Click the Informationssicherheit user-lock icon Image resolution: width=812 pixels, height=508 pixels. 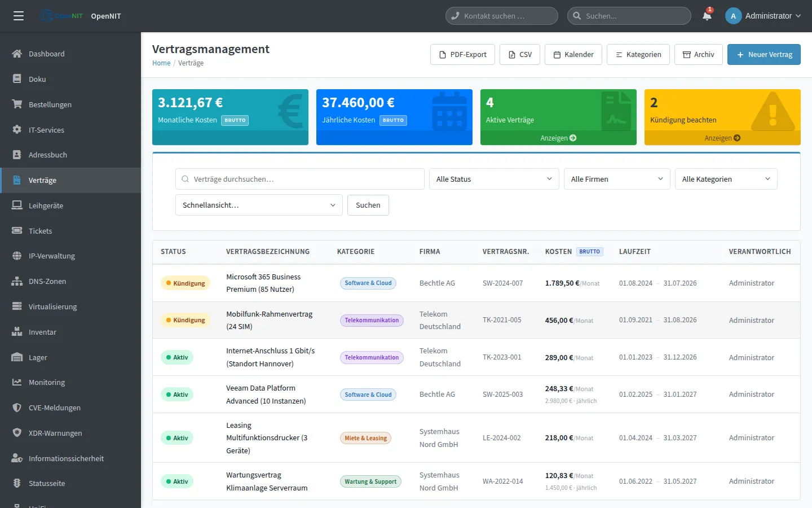17,458
